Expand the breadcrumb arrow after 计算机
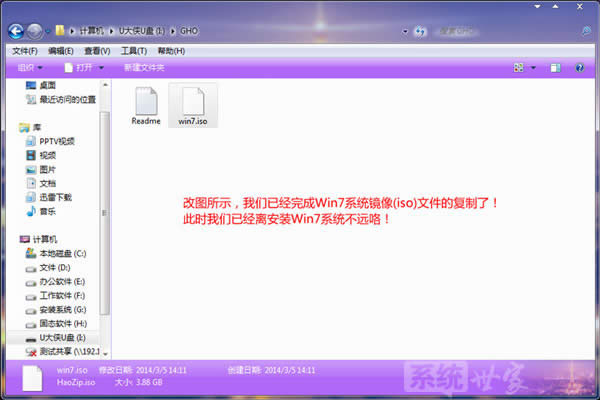The width and height of the screenshot is (600, 400). point(111,31)
